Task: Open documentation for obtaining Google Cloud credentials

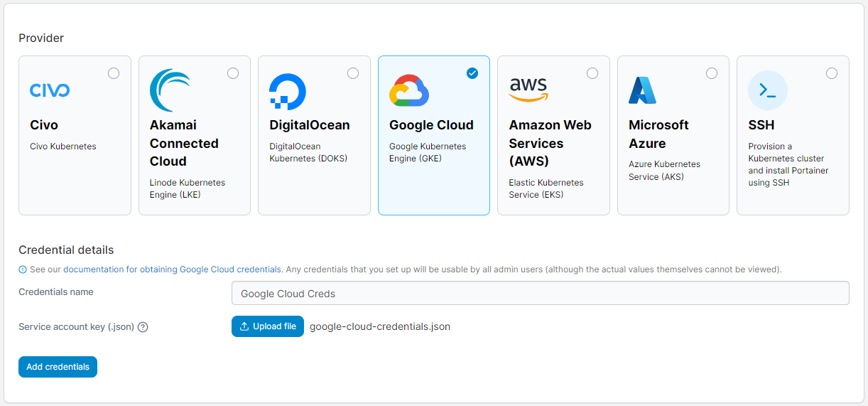Action: (173, 269)
